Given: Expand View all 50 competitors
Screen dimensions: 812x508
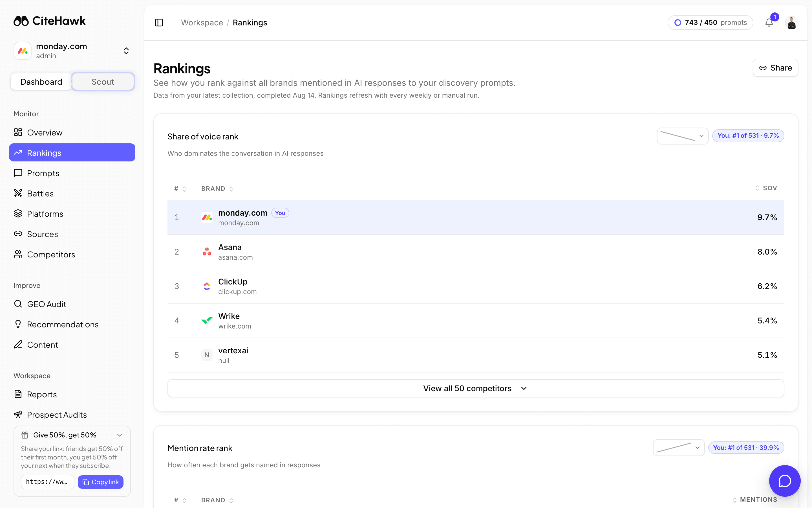Looking at the screenshot, I should tap(476, 388).
